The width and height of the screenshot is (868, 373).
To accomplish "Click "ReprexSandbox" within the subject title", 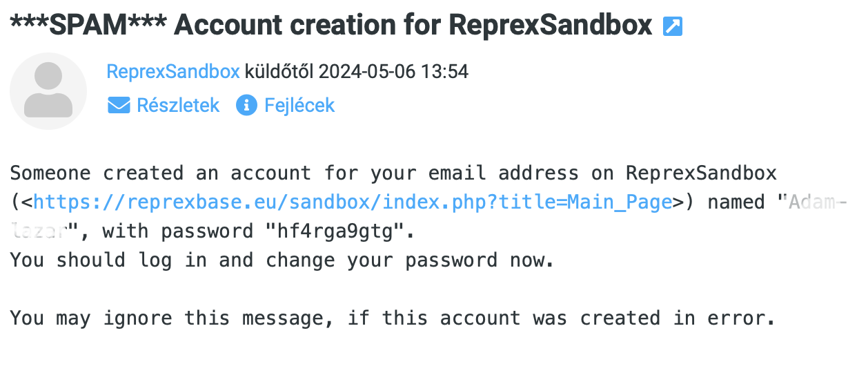I will pyautogui.click(x=550, y=26).
